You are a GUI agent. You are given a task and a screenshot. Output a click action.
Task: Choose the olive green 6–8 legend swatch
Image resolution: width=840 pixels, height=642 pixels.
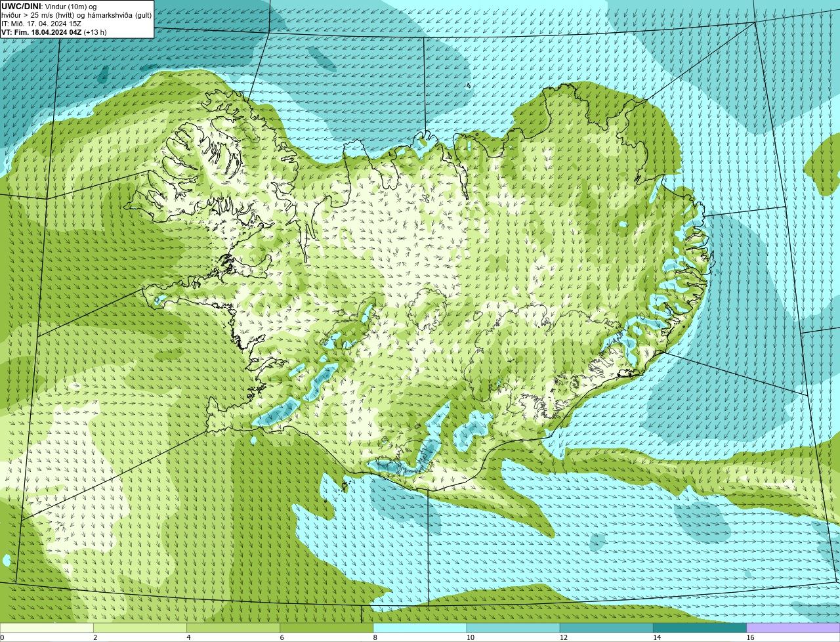327,628
